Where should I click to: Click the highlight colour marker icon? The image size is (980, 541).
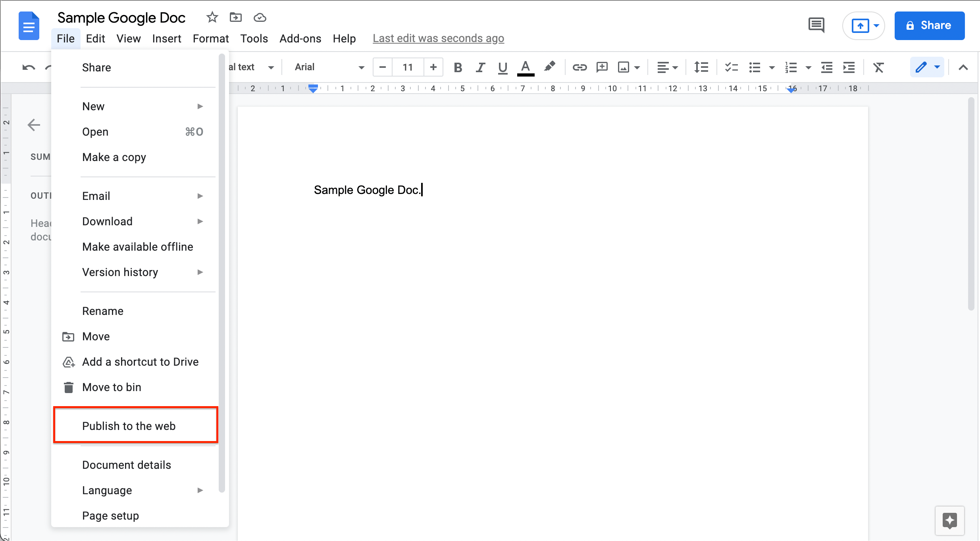point(549,67)
